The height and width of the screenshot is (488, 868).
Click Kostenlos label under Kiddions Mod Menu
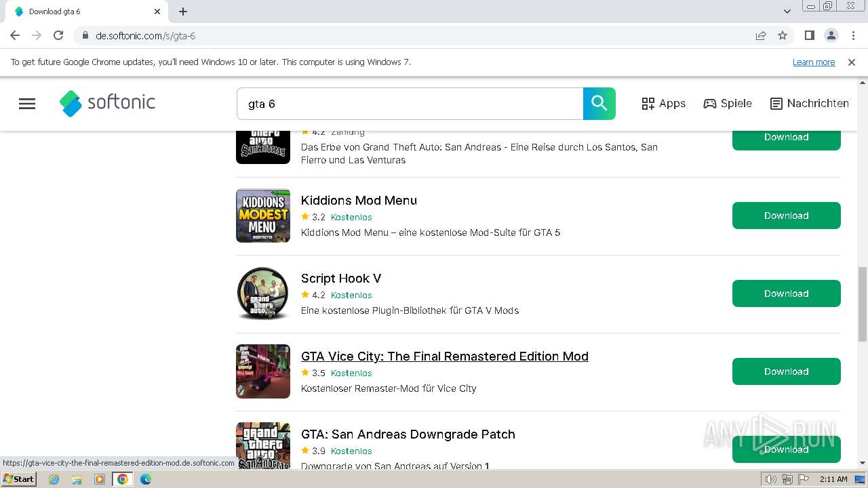point(351,218)
